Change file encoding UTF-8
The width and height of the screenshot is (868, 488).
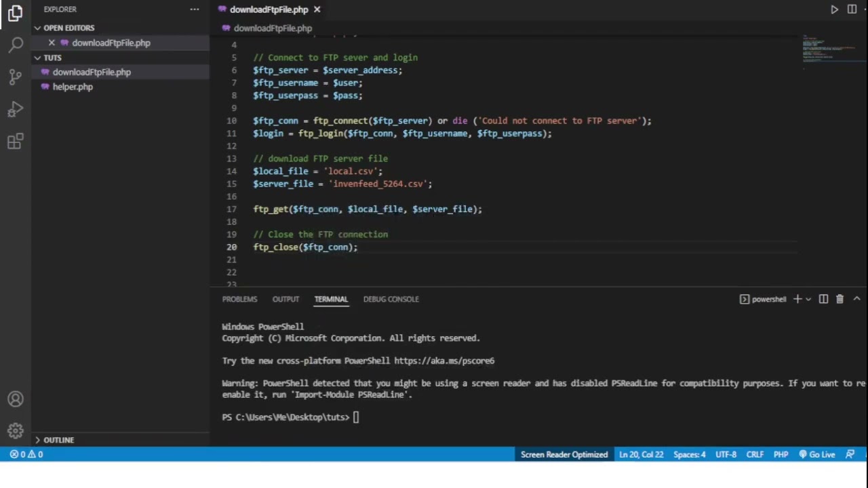[726, 454]
